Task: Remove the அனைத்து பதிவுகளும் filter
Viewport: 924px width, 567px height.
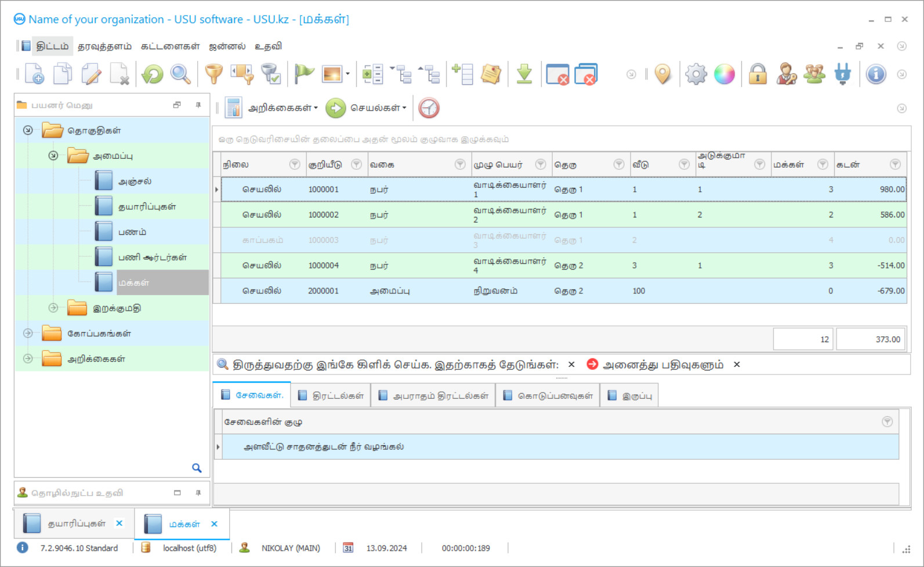Action: point(737,365)
